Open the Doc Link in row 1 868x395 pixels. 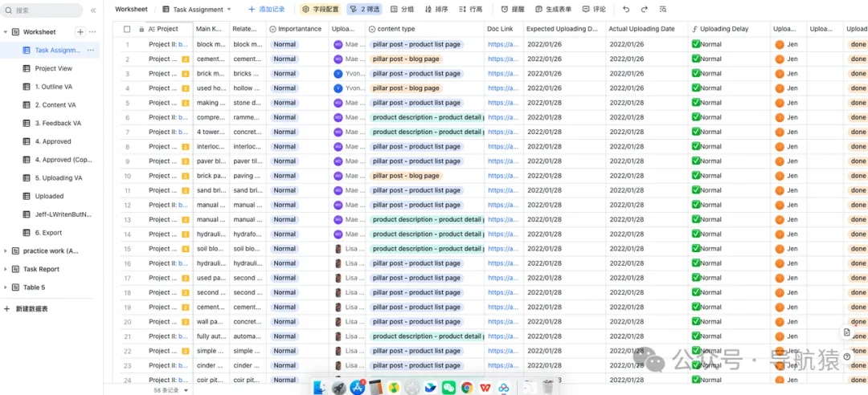503,44
